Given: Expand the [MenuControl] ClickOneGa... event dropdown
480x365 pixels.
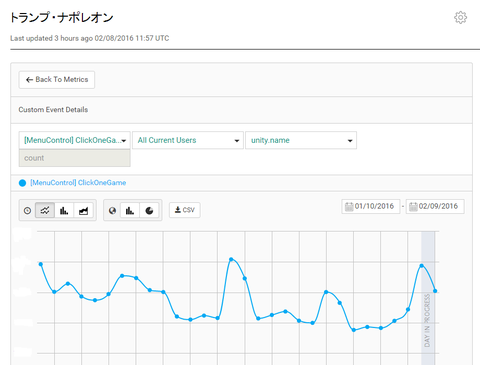Looking at the screenshot, I should click(x=75, y=140).
